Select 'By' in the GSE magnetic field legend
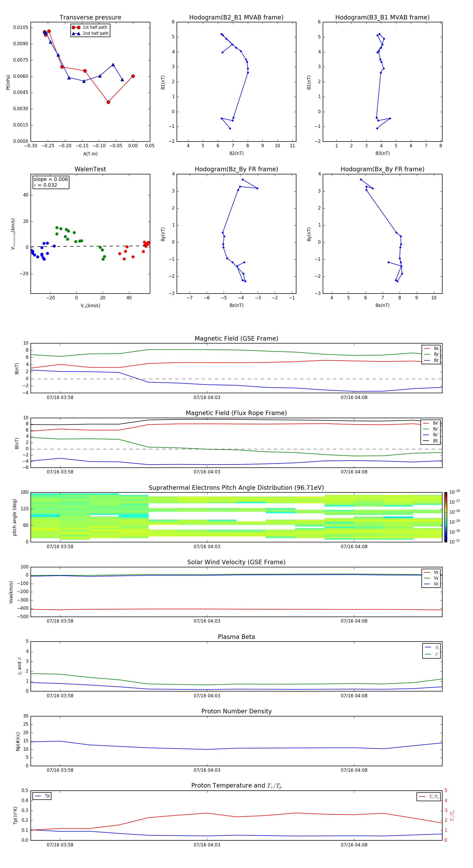Viewport: 473px width, 868px height. point(431,354)
